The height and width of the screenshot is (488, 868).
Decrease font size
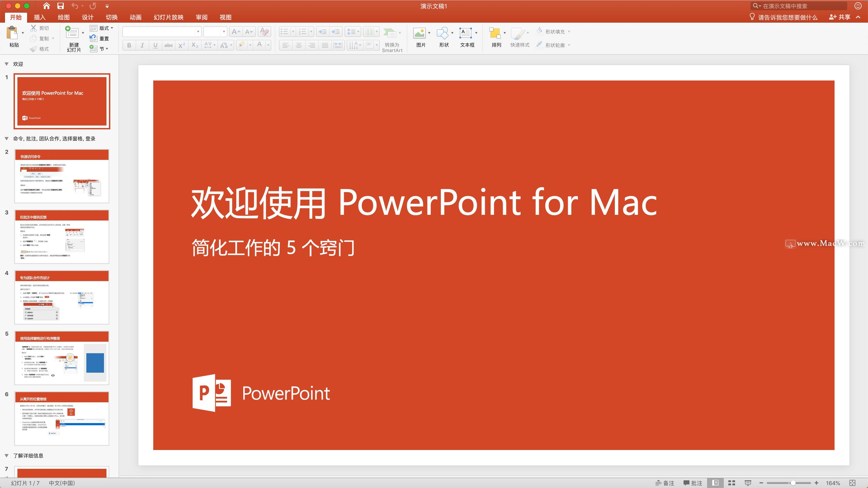[249, 32]
